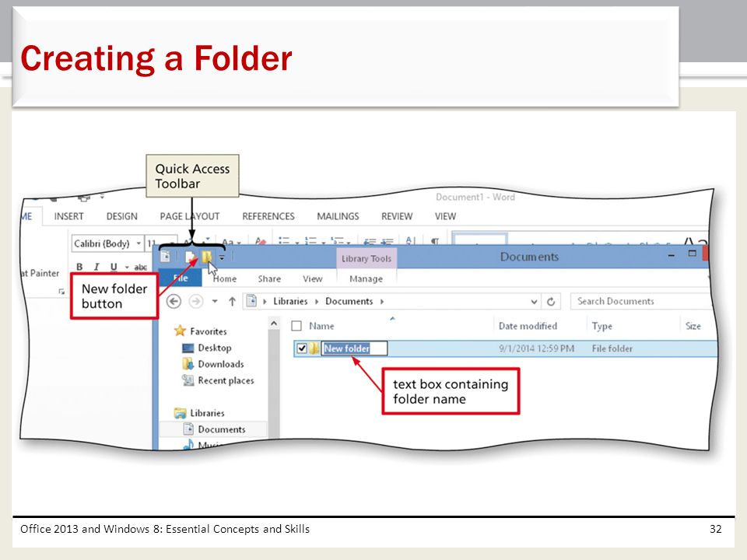The image size is (747, 560).
Task: Click the Up one level arrow
Action: pos(232,302)
